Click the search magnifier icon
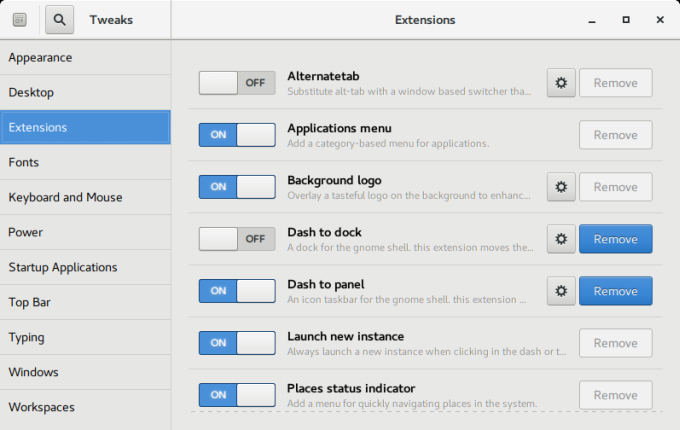 (60, 19)
